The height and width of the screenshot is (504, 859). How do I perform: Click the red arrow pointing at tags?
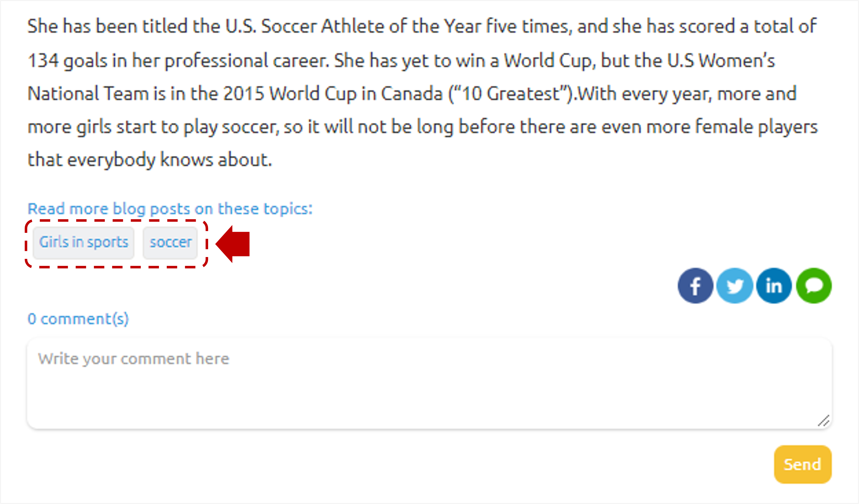point(233,244)
